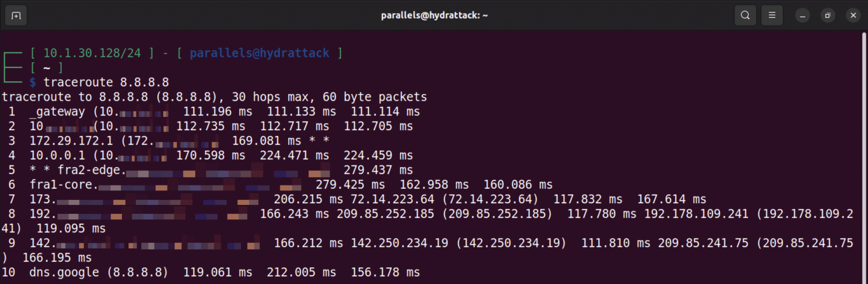Click the dns.google hostname on hop 10
The image size is (868, 284).
click(57, 272)
